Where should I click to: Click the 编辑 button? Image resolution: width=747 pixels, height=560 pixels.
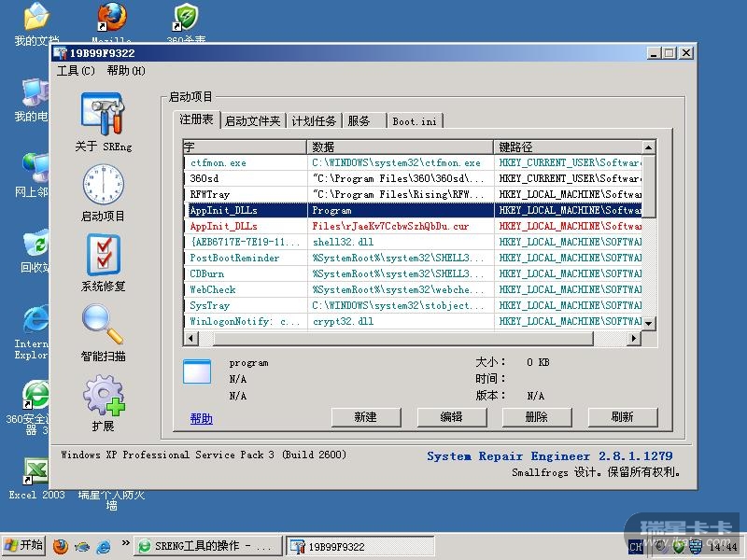(x=452, y=417)
